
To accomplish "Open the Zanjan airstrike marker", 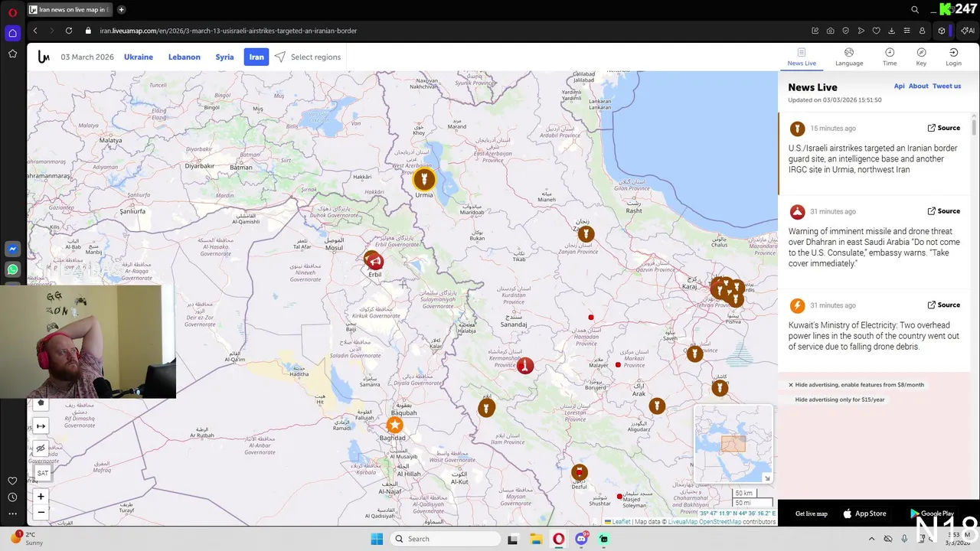I will [x=586, y=234].
